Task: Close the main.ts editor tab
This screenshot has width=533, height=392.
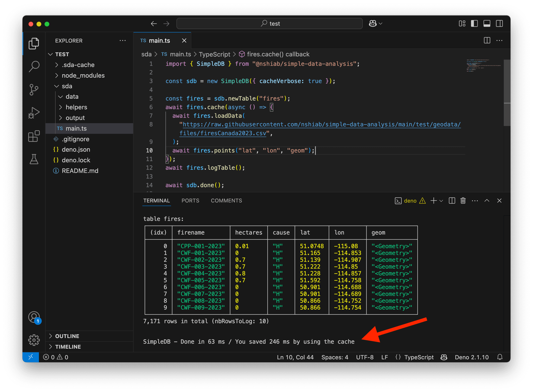Action: (x=184, y=41)
